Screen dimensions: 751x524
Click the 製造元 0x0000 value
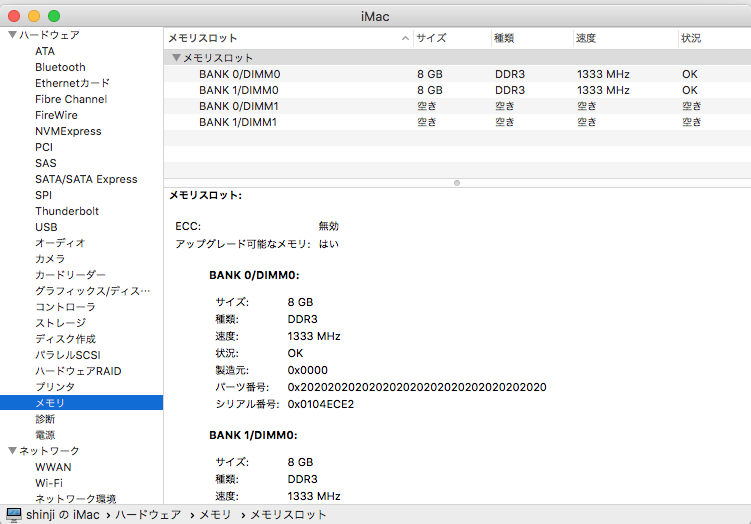307,370
